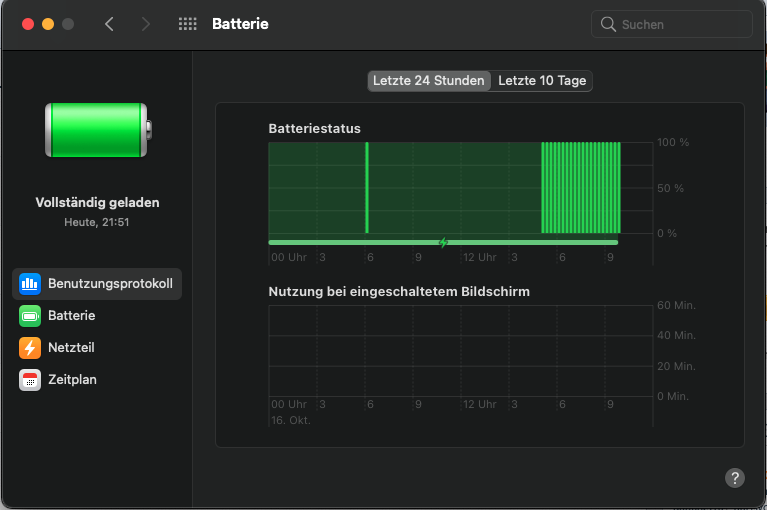Click the magnifier icon in search box

click(608, 24)
